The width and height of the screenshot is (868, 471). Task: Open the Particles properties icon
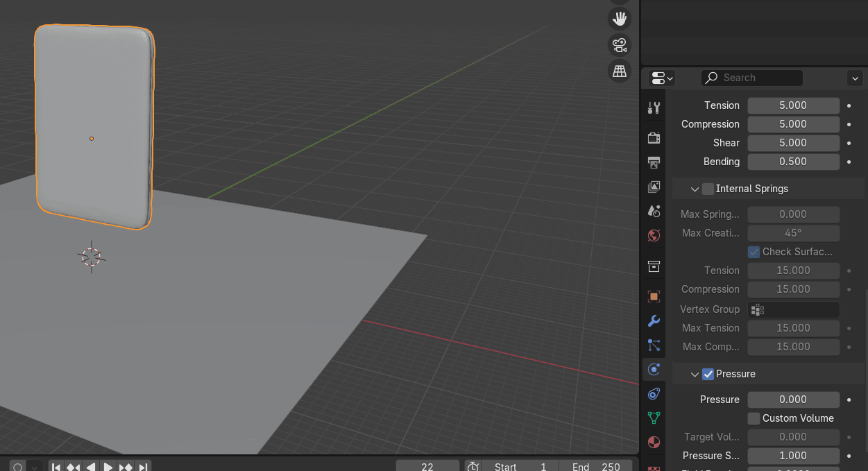(654, 345)
